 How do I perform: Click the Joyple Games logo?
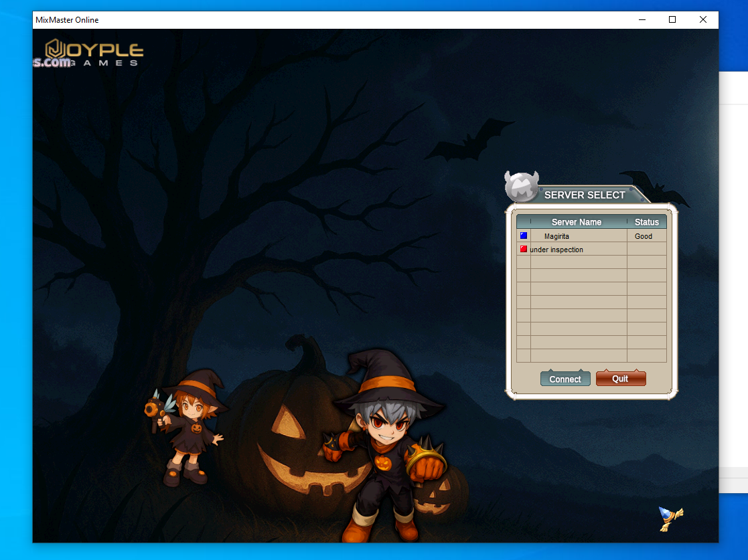94,52
